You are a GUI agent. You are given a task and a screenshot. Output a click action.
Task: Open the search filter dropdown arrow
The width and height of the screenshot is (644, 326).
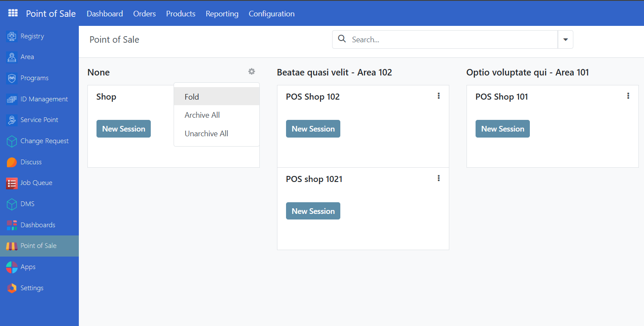point(565,39)
